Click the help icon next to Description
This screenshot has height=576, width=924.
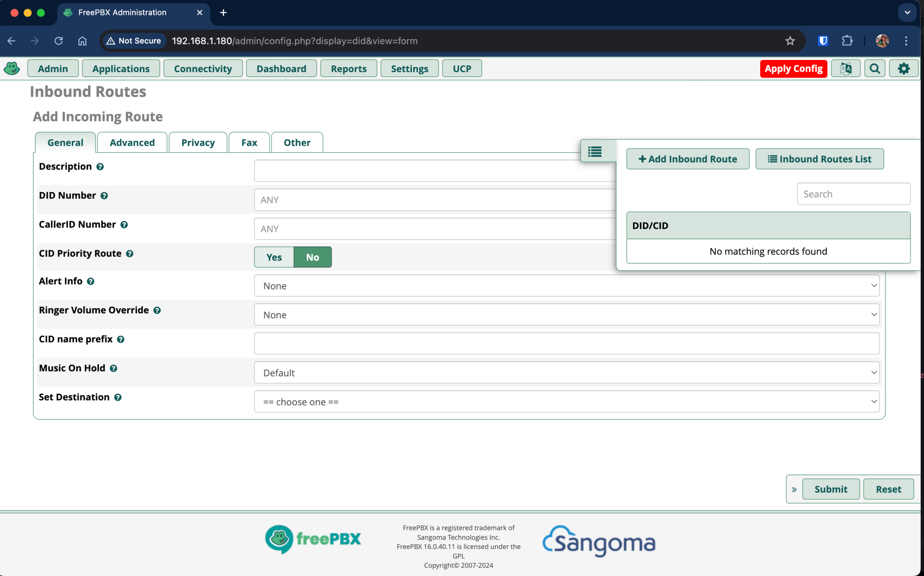click(x=100, y=166)
